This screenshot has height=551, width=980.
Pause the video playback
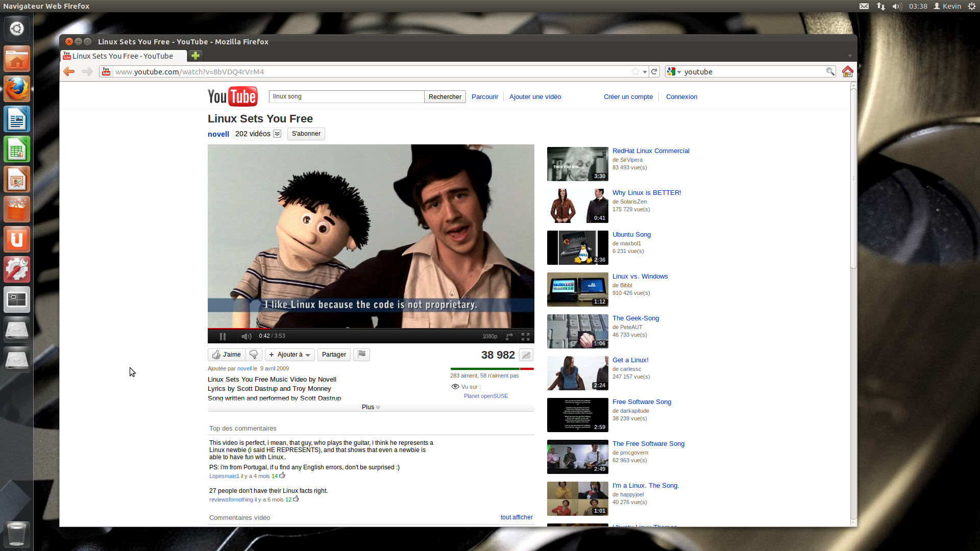(223, 336)
